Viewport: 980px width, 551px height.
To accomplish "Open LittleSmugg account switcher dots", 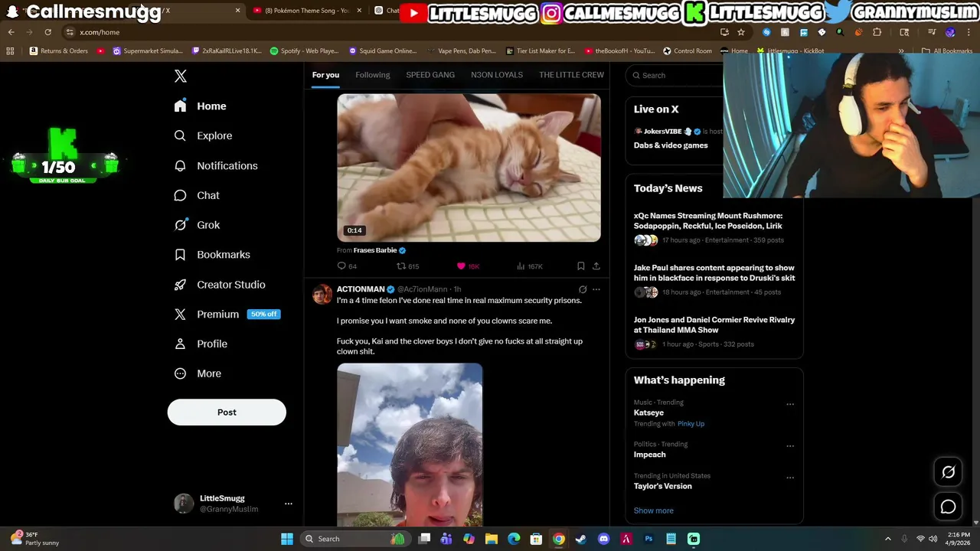I will [289, 504].
